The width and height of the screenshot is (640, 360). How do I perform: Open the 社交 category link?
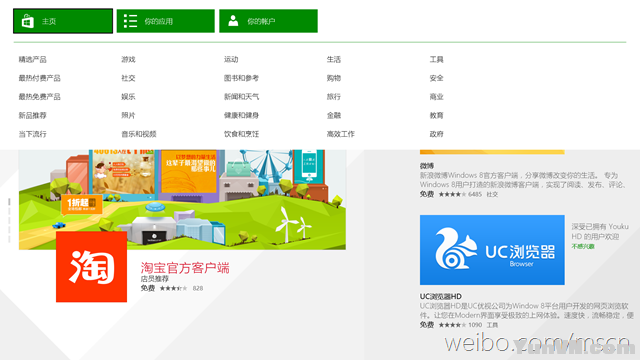(x=128, y=78)
